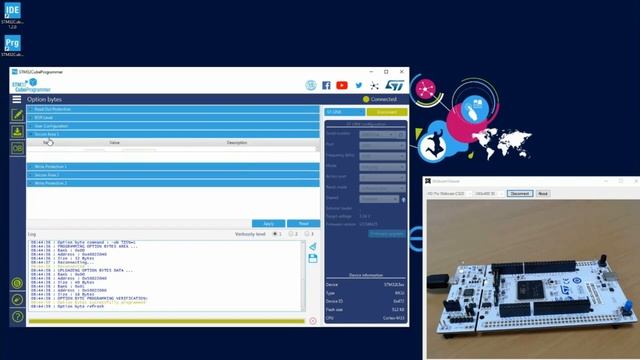Open the wrench settings sidebar icon

point(17,300)
